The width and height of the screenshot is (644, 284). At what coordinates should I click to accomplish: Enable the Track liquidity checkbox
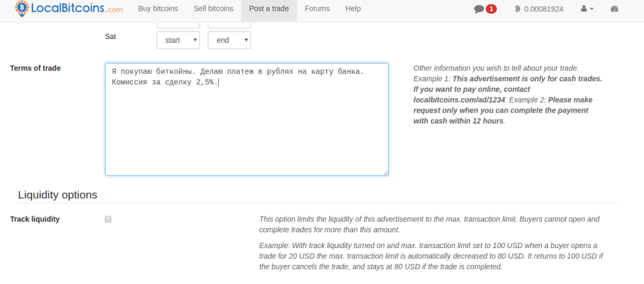(108, 219)
